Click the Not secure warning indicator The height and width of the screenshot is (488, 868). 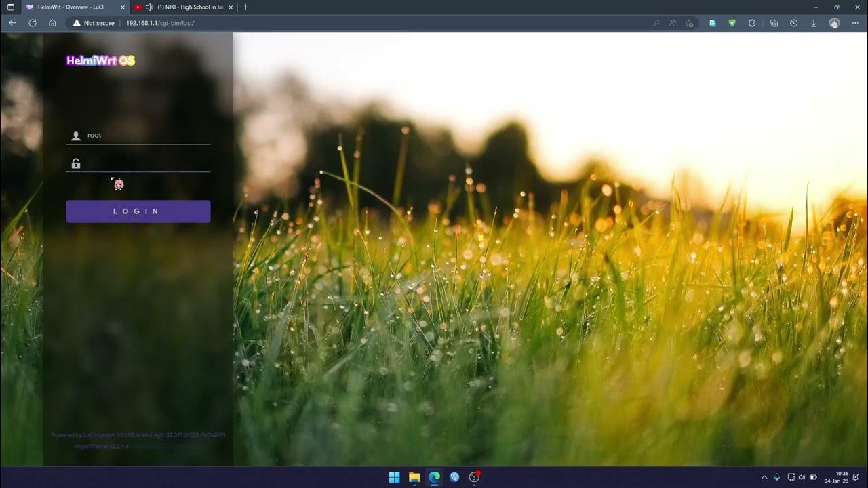tap(94, 23)
